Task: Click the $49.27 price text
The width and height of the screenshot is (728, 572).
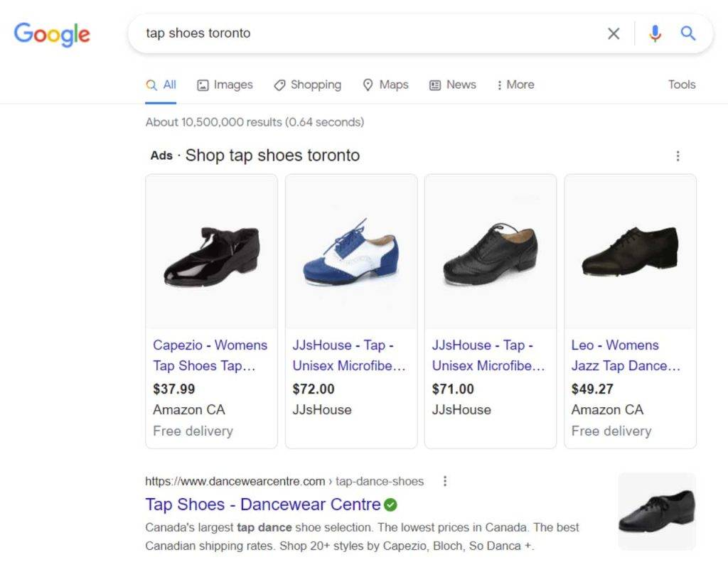Action: 592,389
